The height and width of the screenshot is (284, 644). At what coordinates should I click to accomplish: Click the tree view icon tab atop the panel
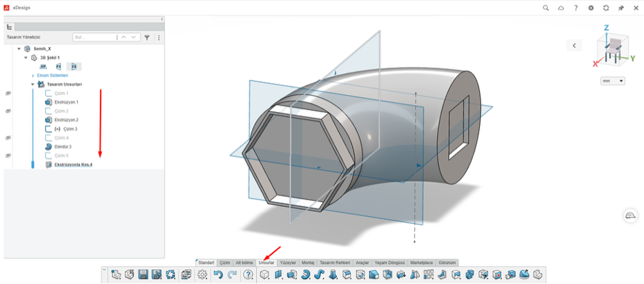click(9, 27)
